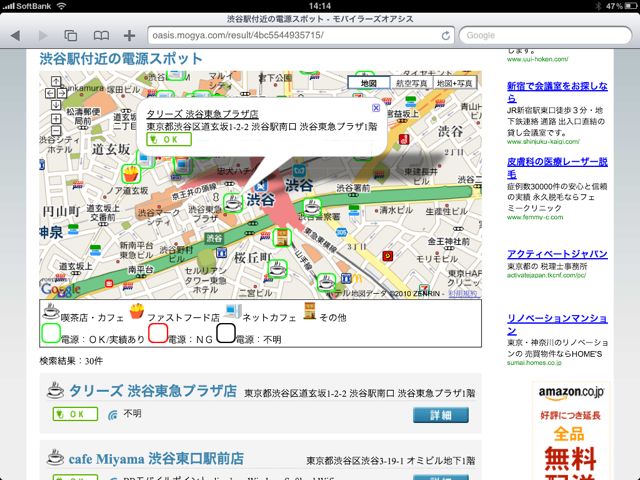Click the amazon.co.jp banner ad

coord(571,431)
